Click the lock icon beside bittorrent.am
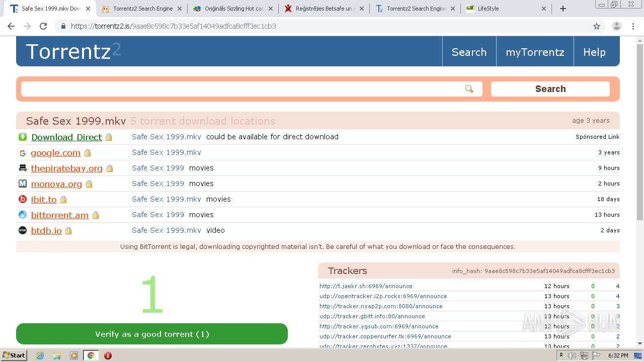The width and height of the screenshot is (644, 362). tap(96, 215)
